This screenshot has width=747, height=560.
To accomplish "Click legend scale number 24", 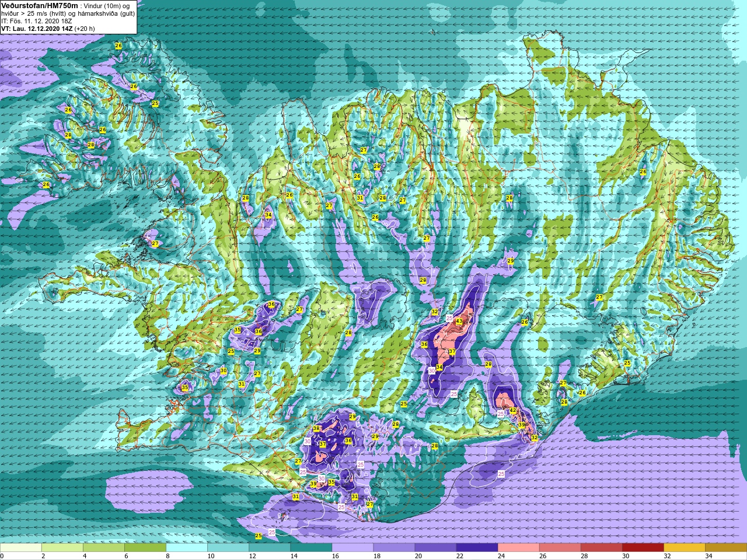I will click(501, 556).
